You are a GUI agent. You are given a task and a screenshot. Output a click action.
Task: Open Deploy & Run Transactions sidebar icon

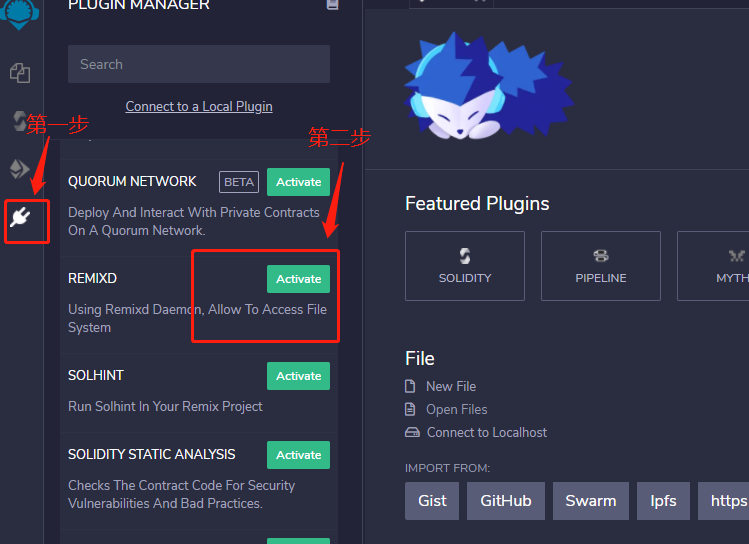[x=20, y=169]
